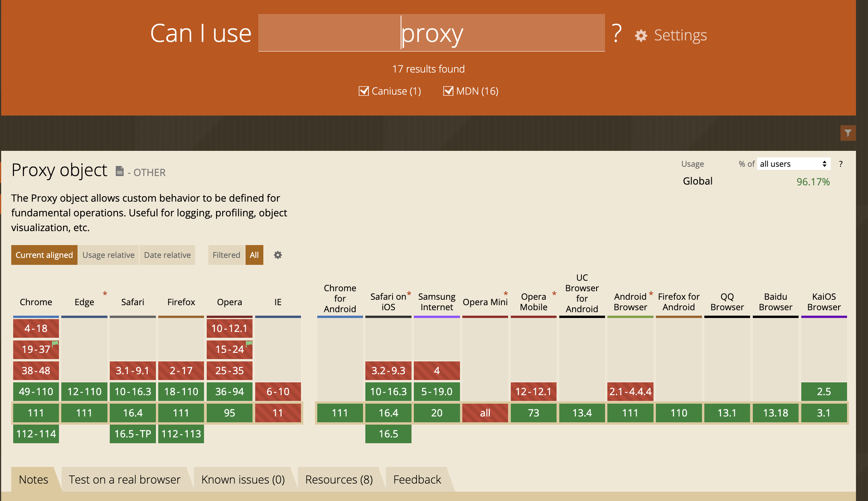
Task: Select the Chrome 49-110 cell
Action: click(36, 392)
